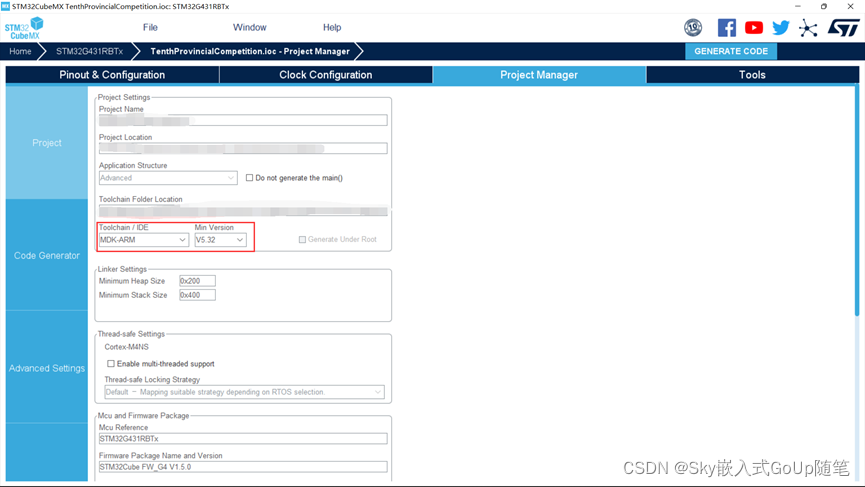This screenshot has height=487, width=865.
Task: Click the Minimum Stack Size field
Action: coord(197,295)
